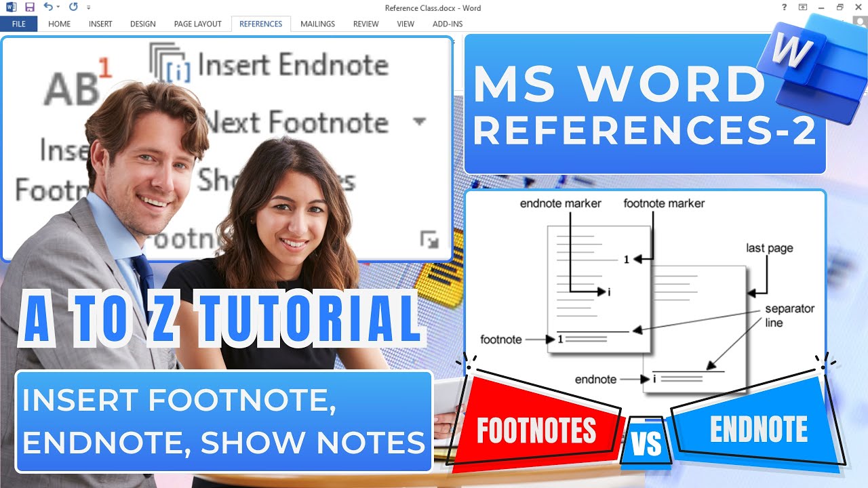Go to the PAGE LAYOUT tab
The image size is (868, 488).
198,24
